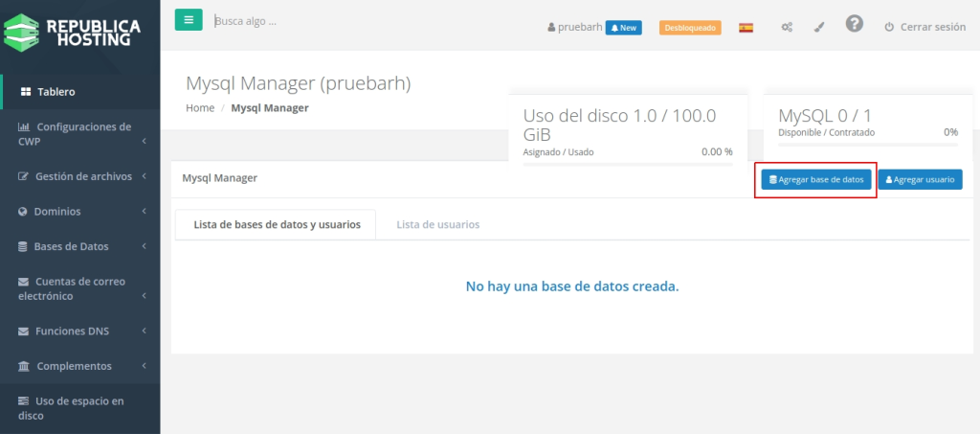
Task: Switch to the Lista de usuarios tab
Action: point(437,224)
